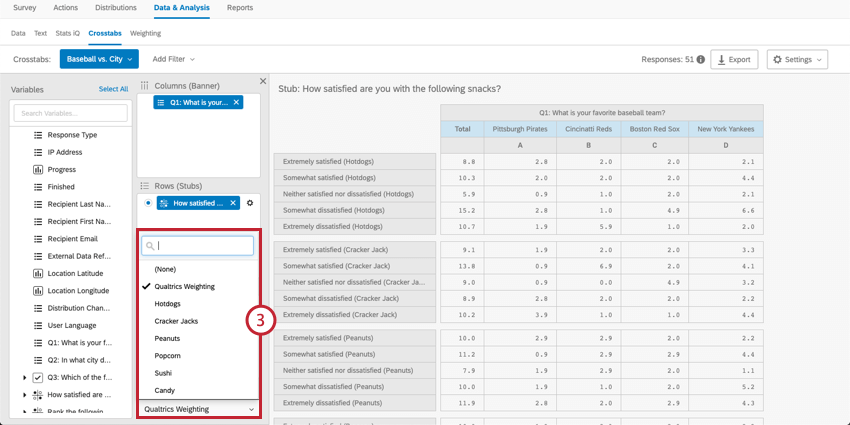Screen dimensions: 850x425
Task: Expand the Settings dropdown
Action: [x=797, y=60]
